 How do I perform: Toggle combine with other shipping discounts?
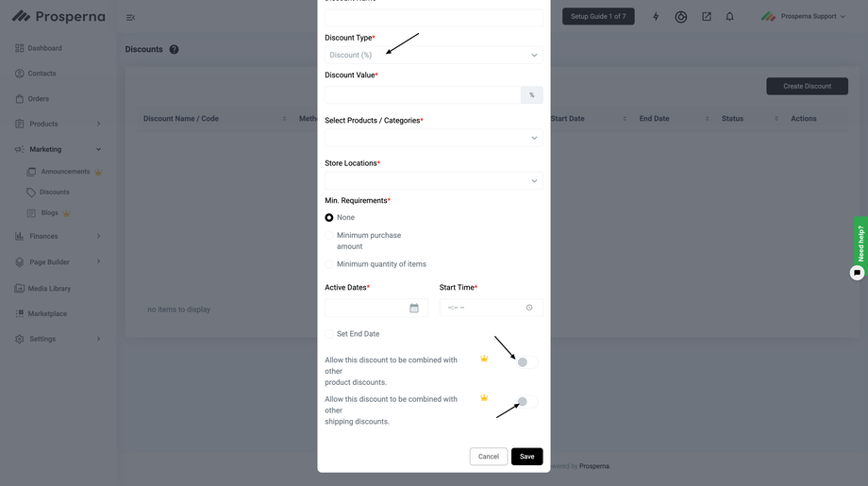coord(526,402)
